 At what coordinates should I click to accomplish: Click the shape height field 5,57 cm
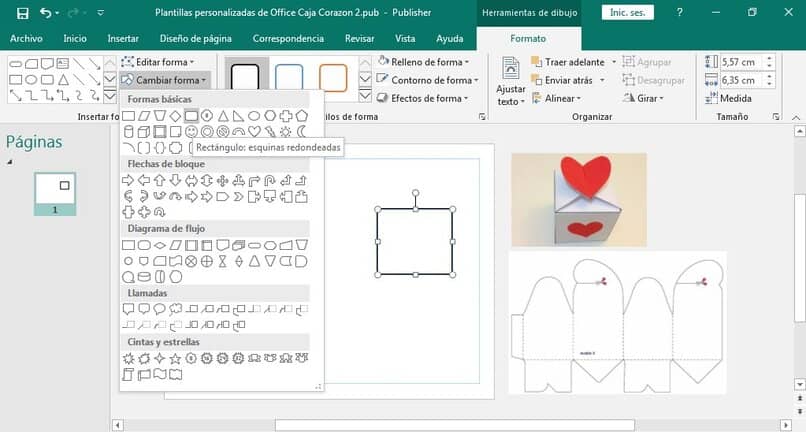[743, 62]
